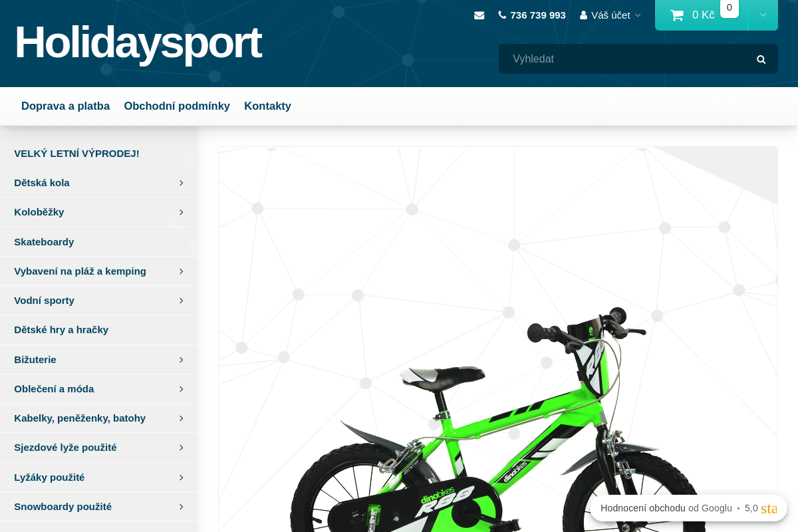Open Doprava a platba menu item

[x=65, y=106]
